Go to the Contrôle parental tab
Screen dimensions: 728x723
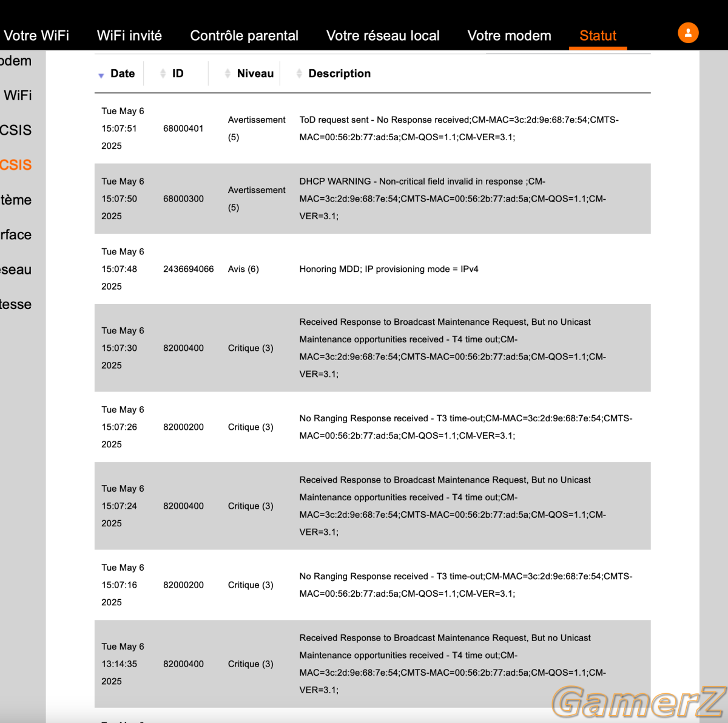[x=244, y=36]
